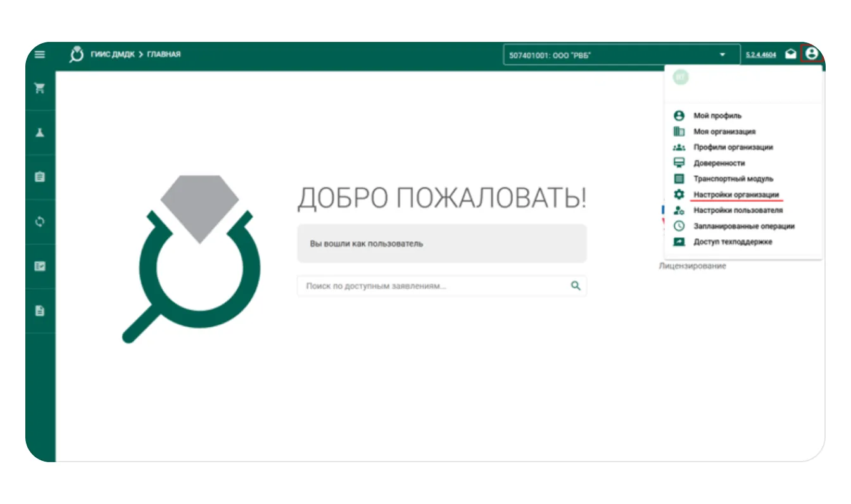Open the clipboard icon in sidebar

click(40, 177)
